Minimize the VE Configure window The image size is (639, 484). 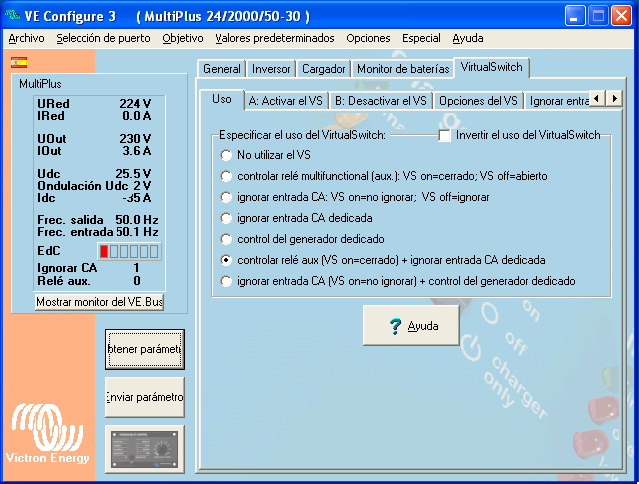point(575,16)
